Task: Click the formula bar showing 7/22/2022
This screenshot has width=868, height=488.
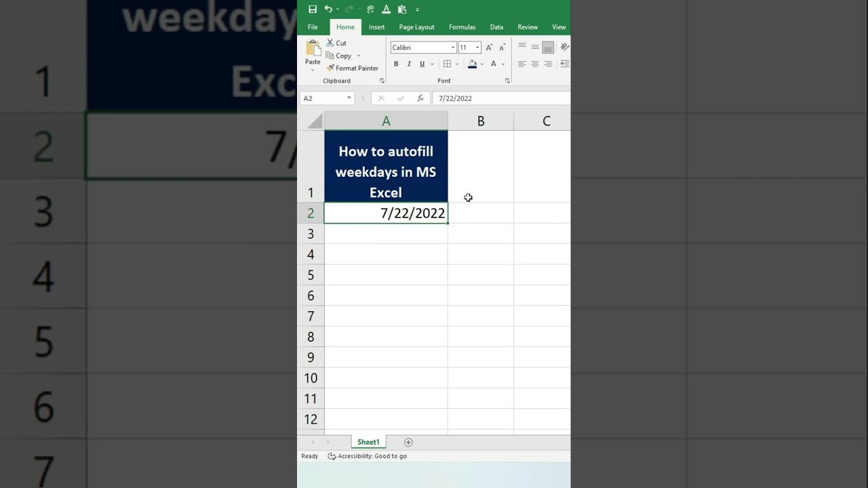Action: (x=501, y=98)
